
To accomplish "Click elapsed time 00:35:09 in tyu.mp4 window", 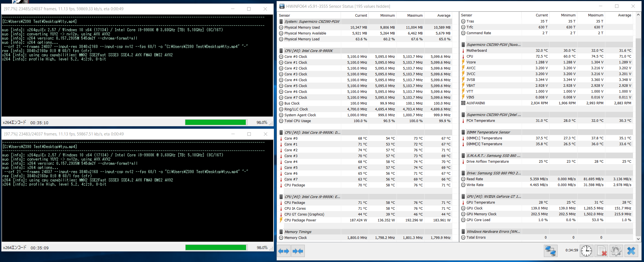I will click(x=39, y=248).
